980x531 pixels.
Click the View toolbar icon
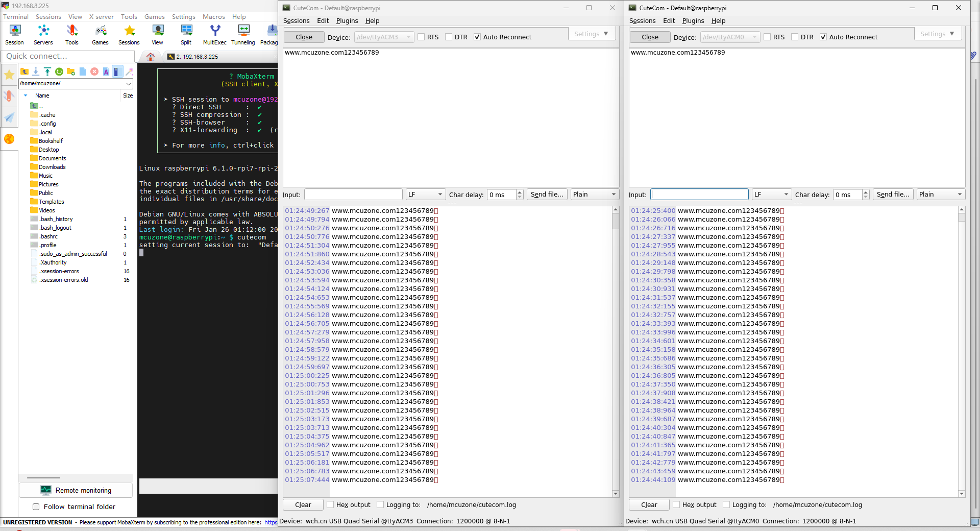tap(158, 35)
